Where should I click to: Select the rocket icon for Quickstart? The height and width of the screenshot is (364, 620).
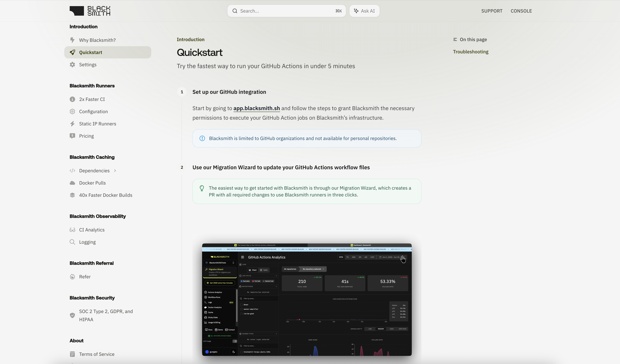[x=72, y=52]
